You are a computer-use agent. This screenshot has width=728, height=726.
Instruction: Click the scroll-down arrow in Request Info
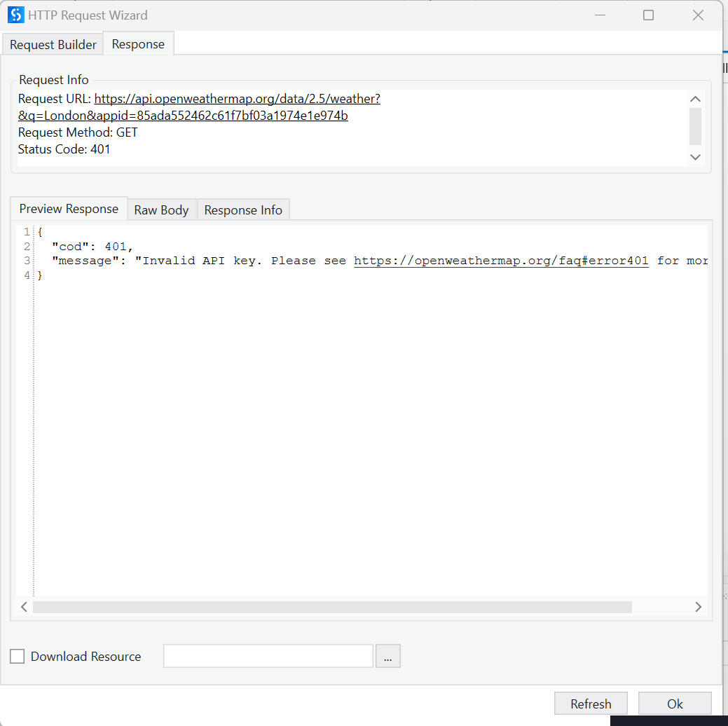point(695,158)
